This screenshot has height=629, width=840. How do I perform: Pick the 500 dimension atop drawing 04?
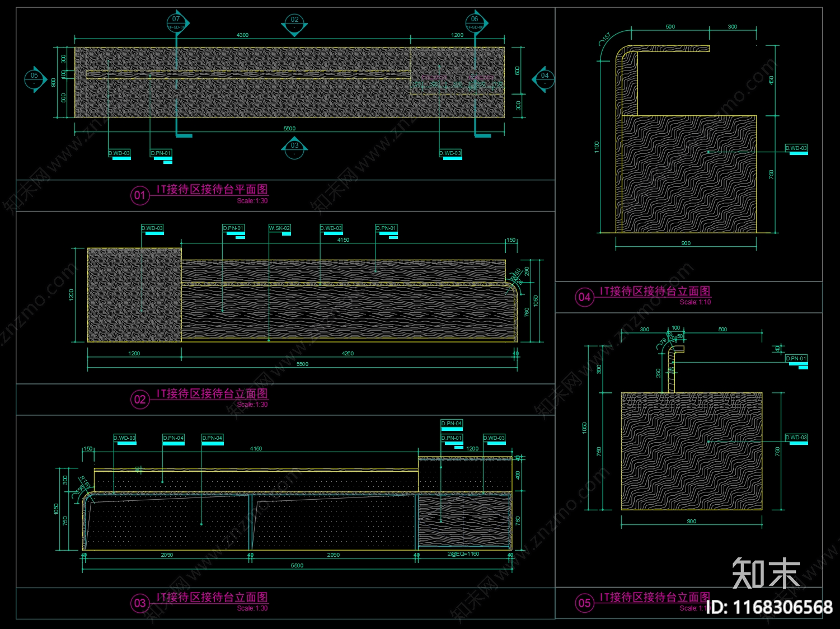coord(670,27)
